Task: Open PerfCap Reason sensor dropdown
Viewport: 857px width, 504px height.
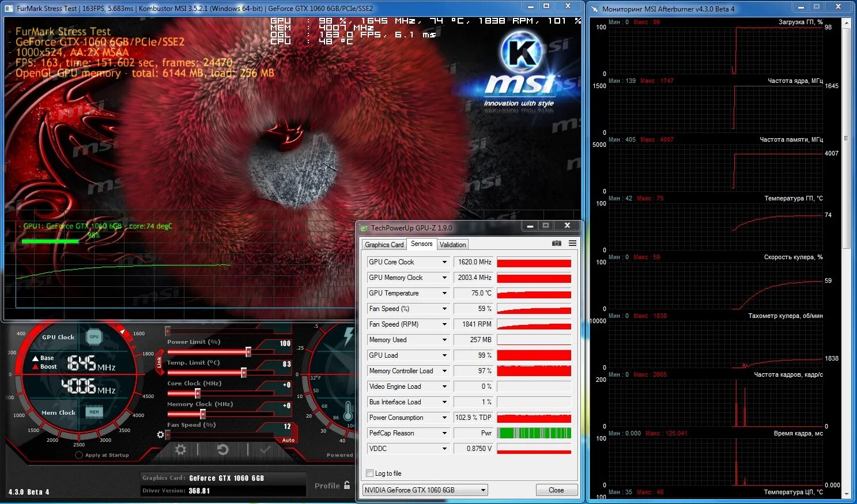Action: pyautogui.click(x=444, y=433)
